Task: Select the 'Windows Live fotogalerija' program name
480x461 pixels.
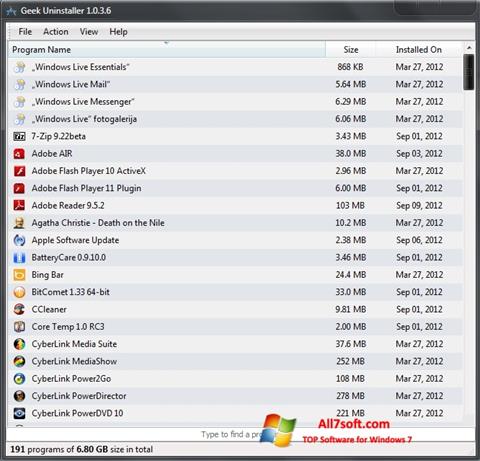Action: point(84,119)
